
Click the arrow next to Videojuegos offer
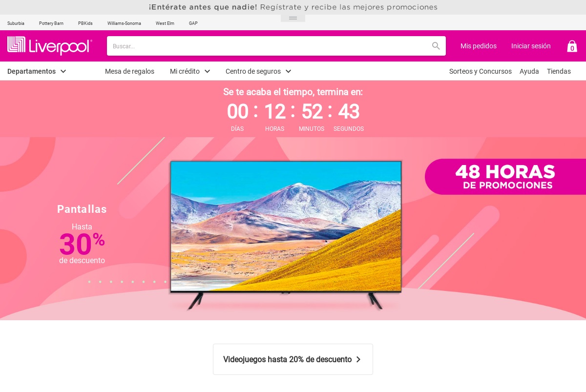pyautogui.click(x=358, y=359)
